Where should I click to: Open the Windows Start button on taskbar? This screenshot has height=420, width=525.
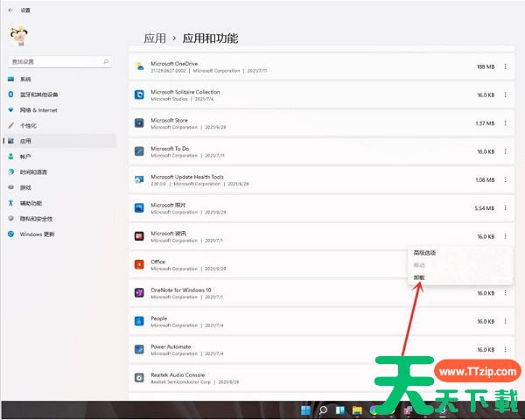[305, 410]
